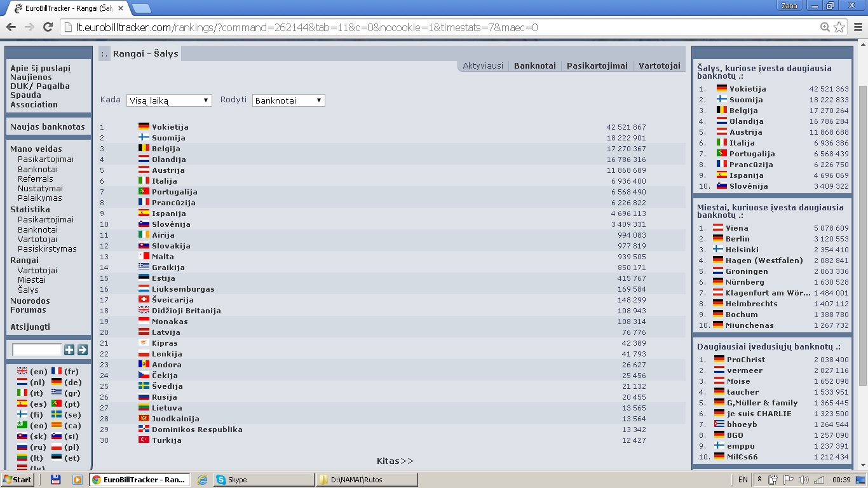Screen dimensions: 868x488
Task: Open the D:\NAMAI\Rutos folder taskbar button
Action: (x=367, y=480)
